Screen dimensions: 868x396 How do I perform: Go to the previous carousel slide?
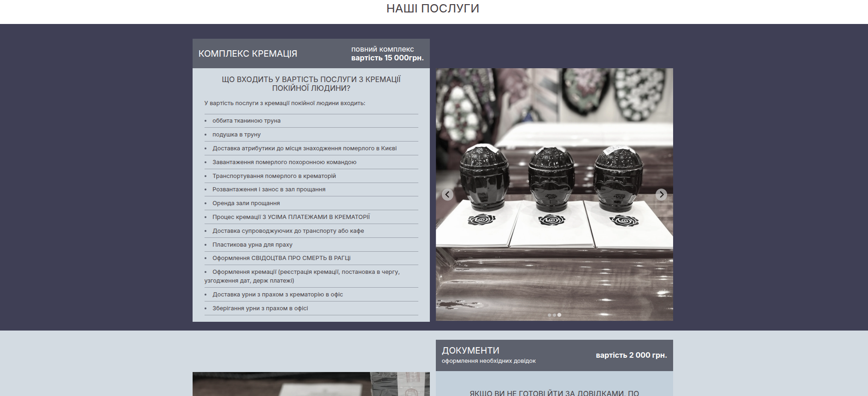(447, 195)
